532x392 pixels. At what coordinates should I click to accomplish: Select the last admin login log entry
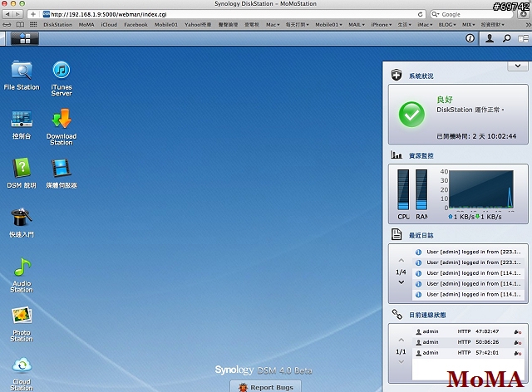[x=468, y=294]
